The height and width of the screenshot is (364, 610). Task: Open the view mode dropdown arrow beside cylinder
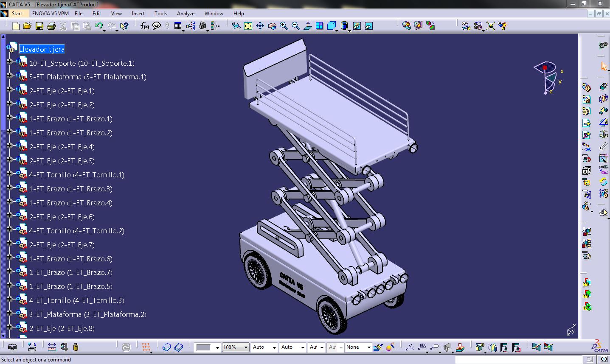[350, 30]
